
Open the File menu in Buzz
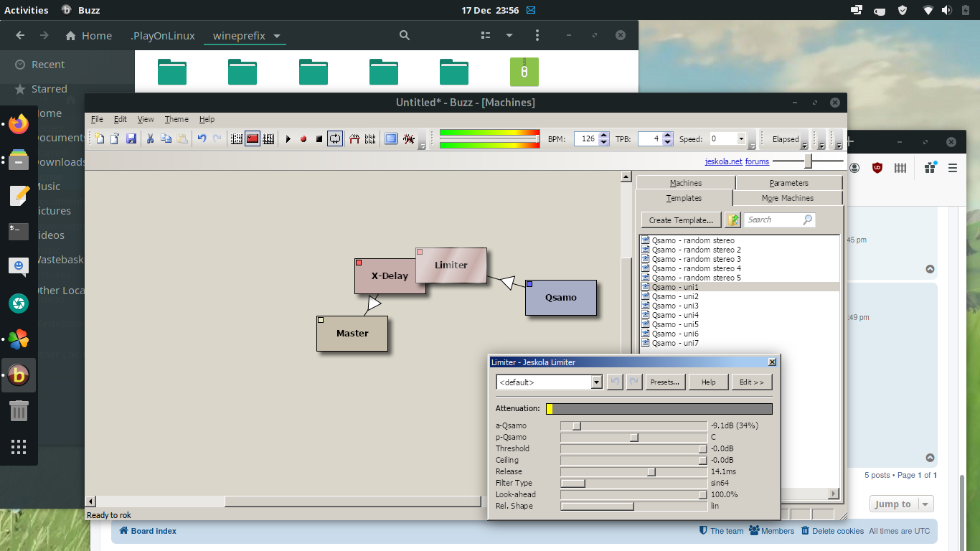tap(97, 119)
